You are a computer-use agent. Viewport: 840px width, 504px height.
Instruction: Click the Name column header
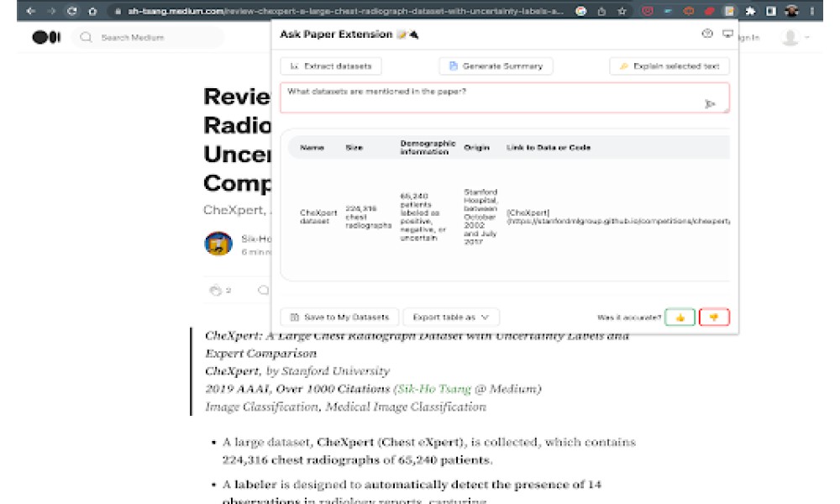pyautogui.click(x=312, y=147)
